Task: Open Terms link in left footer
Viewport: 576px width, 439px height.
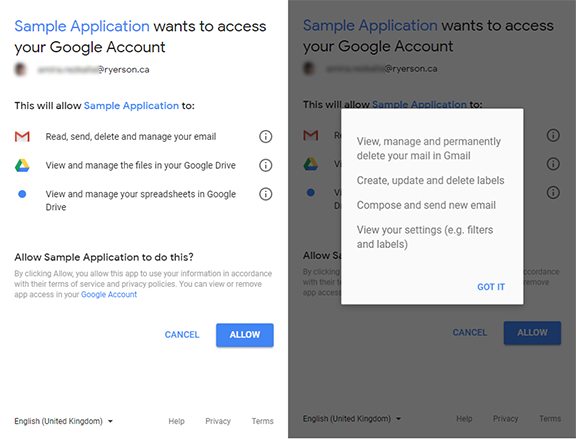Action: [262, 421]
